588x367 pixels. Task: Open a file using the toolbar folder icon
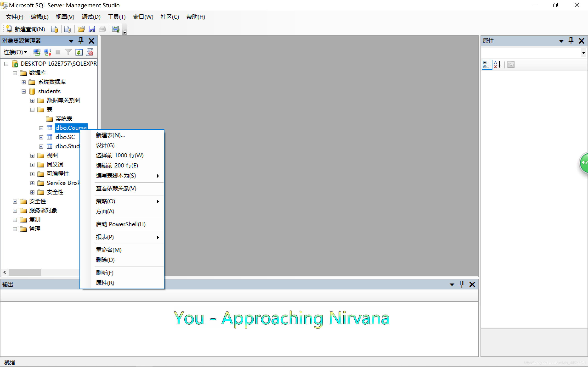pos(81,29)
